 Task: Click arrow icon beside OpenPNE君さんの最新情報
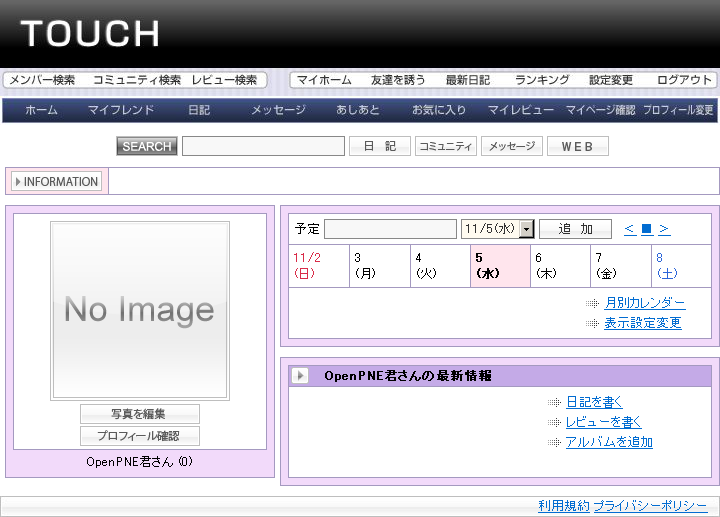[300, 376]
